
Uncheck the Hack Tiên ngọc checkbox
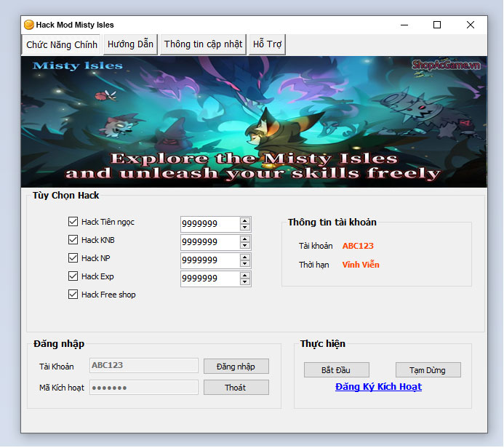point(73,221)
